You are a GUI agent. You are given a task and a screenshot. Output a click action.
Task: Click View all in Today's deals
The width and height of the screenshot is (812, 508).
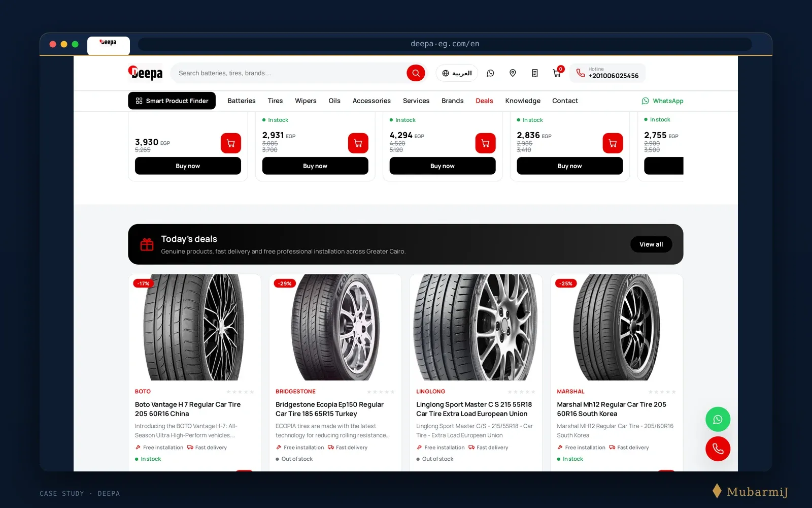coord(651,244)
